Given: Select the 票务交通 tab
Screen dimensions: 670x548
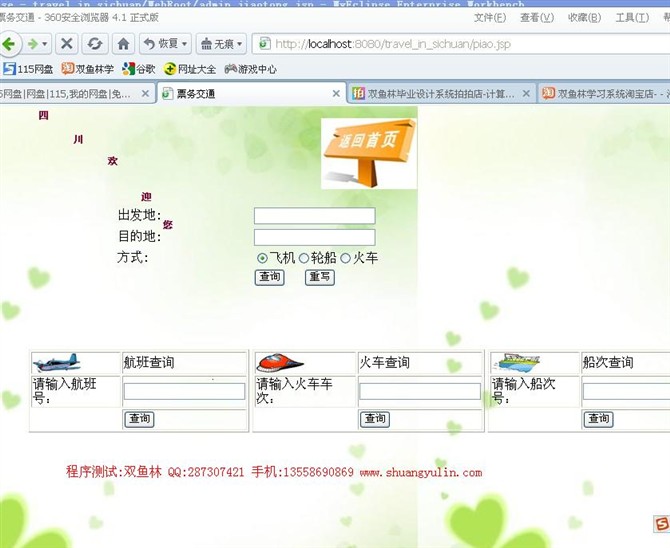Looking at the screenshot, I should click(x=251, y=94).
